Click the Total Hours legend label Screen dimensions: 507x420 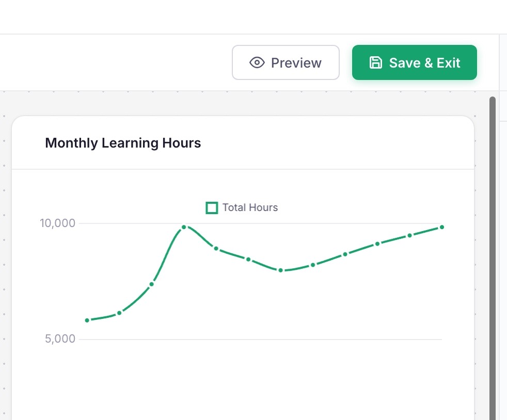pyautogui.click(x=250, y=207)
